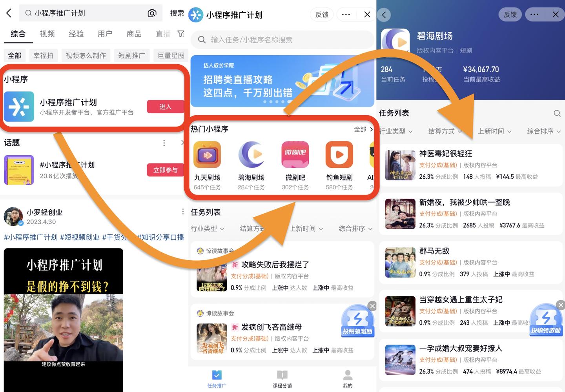The image size is (565, 392).
Task: Switch to the 视频 search tab
Action: (47, 34)
